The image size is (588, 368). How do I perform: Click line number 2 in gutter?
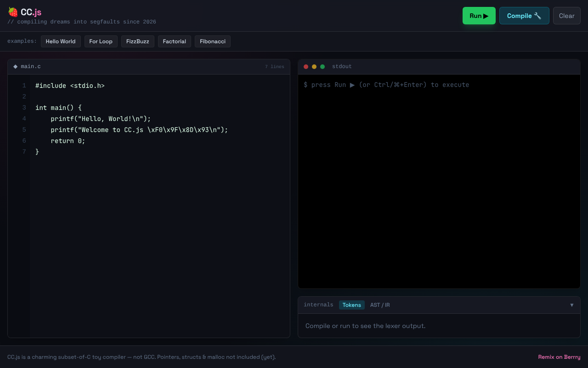(24, 97)
